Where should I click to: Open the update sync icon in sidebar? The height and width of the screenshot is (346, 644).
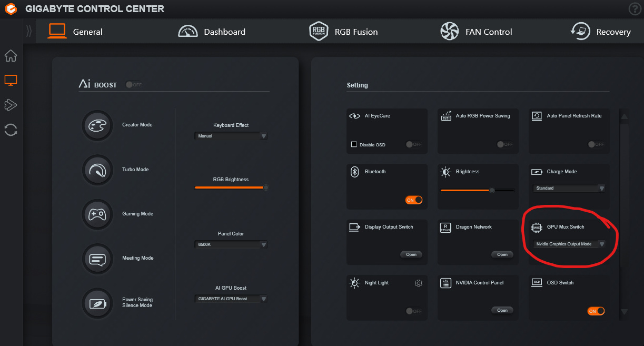pos(11,130)
